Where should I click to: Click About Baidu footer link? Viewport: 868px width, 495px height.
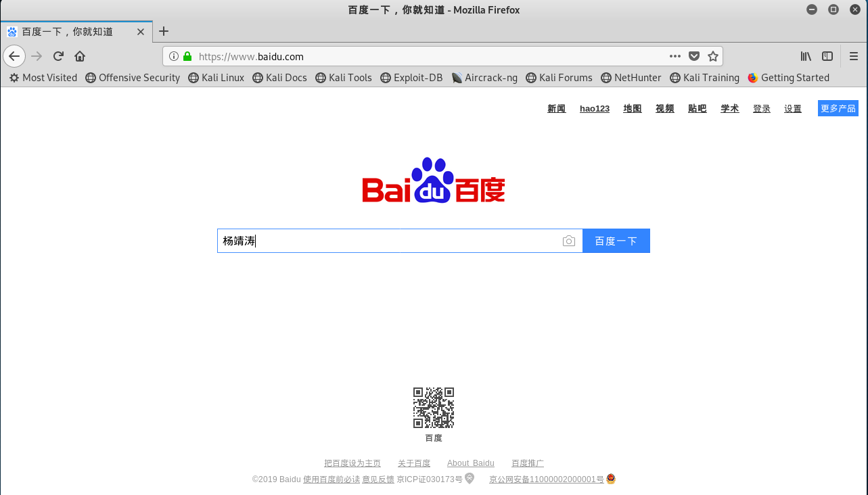click(471, 463)
